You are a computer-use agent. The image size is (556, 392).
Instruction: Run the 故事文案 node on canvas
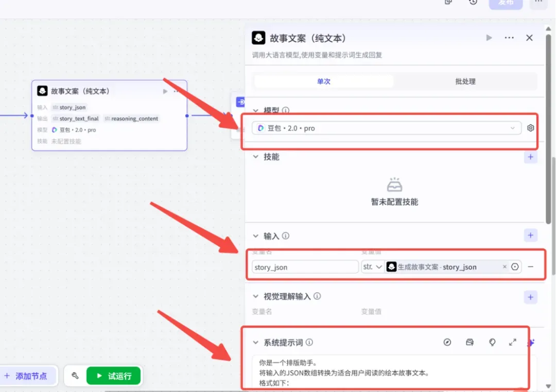point(165,91)
